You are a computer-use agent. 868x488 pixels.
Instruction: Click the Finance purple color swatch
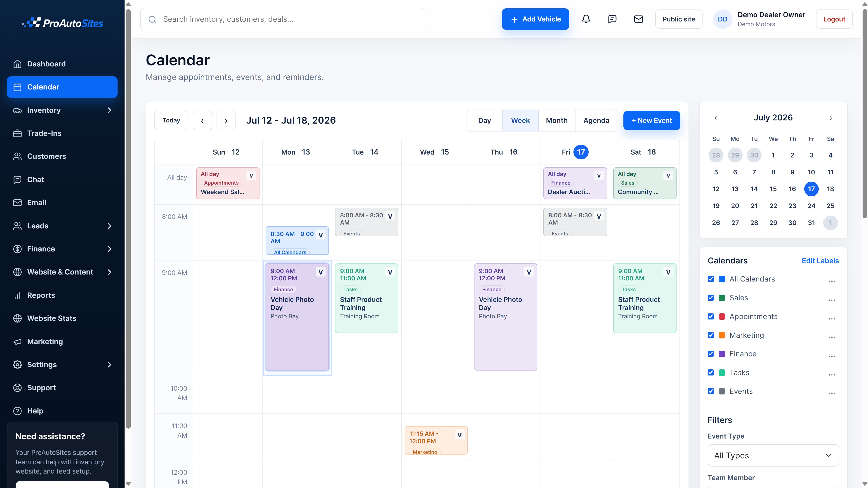pos(722,354)
